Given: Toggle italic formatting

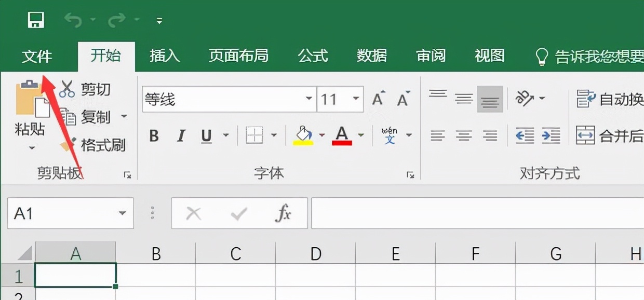Looking at the screenshot, I should (x=180, y=136).
